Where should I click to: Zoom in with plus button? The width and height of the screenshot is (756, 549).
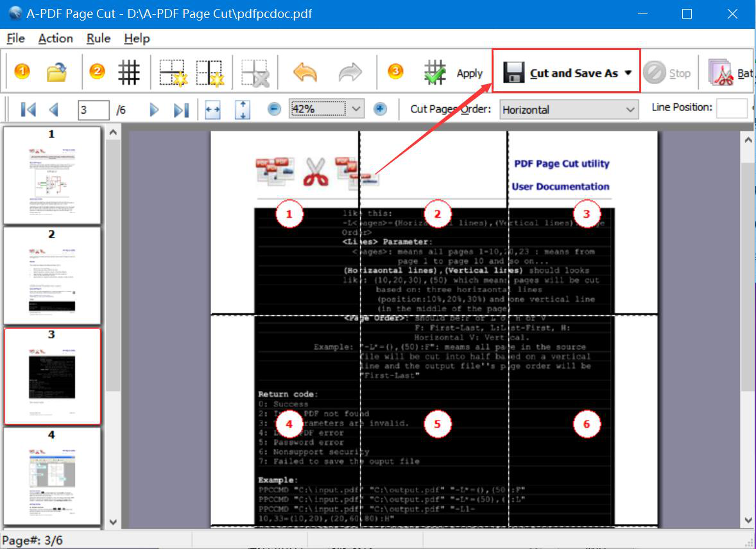point(380,109)
